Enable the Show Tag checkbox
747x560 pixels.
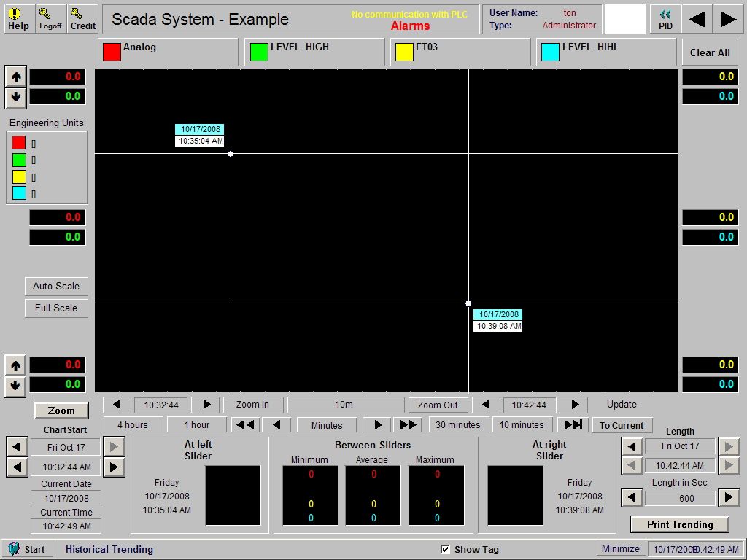[444, 549]
